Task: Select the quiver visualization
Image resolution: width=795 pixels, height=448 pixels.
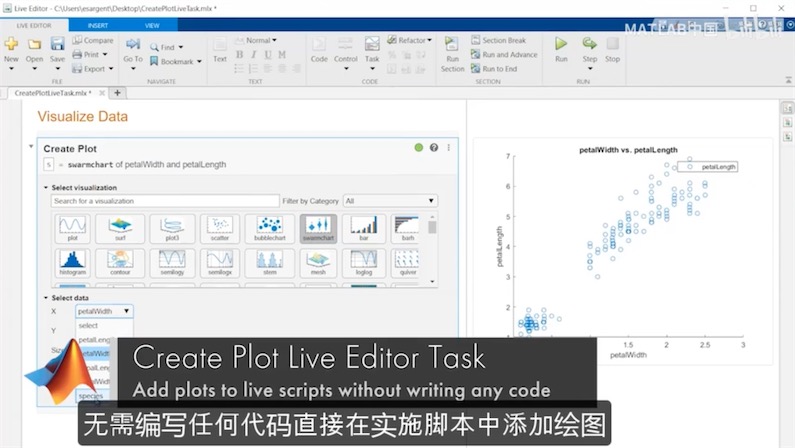Action: 406,263
